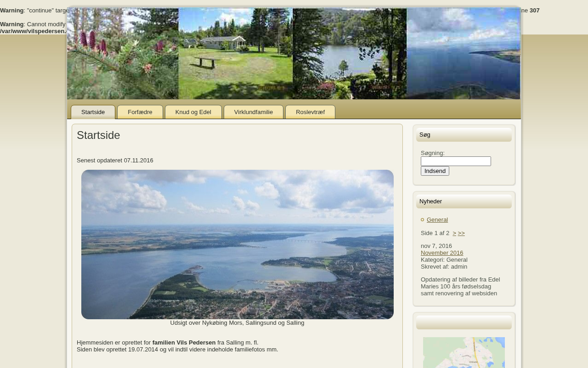Image resolution: width=588 pixels, height=368 pixels.
Task: Click the 'Skrevet af: admin' text
Action: (444, 267)
